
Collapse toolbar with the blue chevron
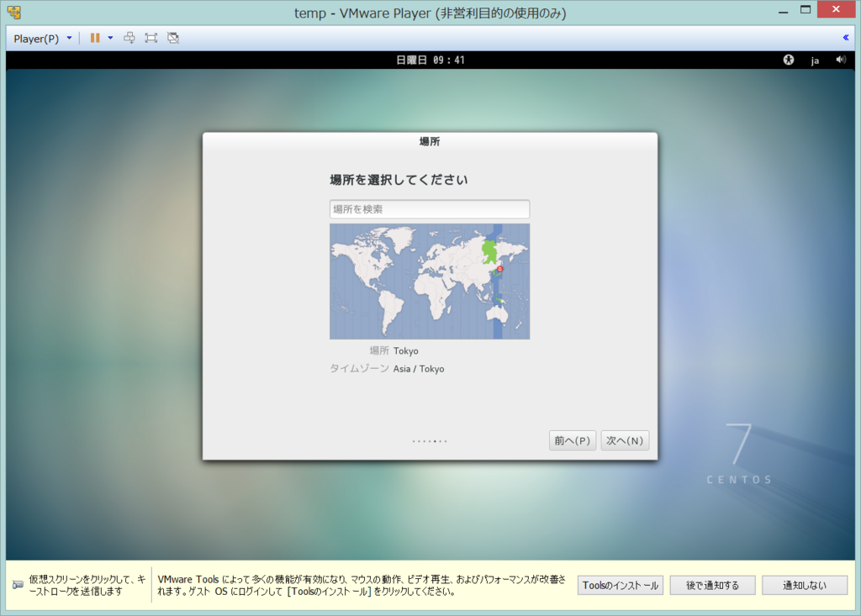point(846,38)
